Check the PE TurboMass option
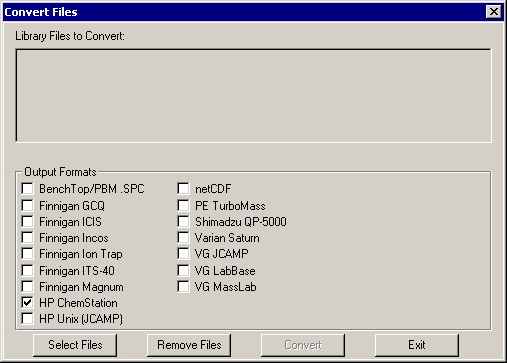507x363 pixels. click(x=183, y=205)
